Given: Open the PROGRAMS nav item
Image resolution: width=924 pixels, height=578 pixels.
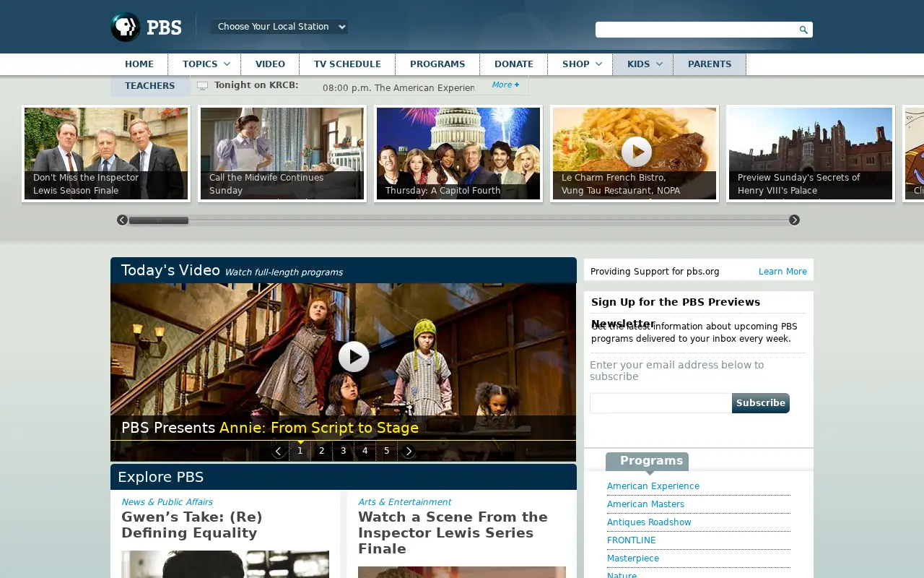Looking at the screenshot, I should click(437, 64).
